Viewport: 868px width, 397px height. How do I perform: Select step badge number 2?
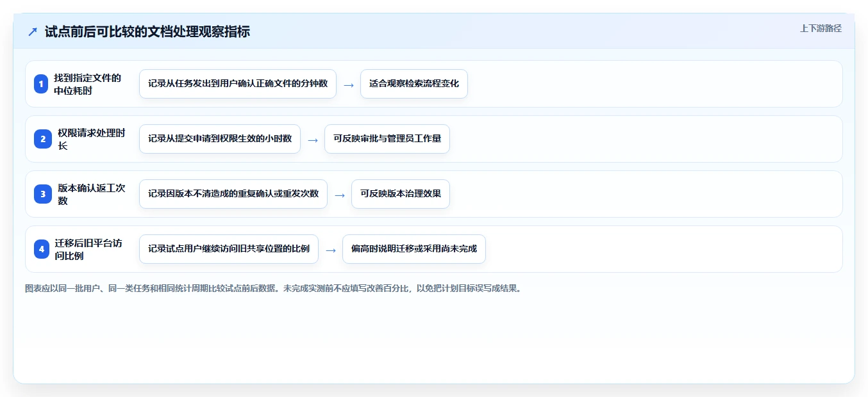[x=43, y=139]
